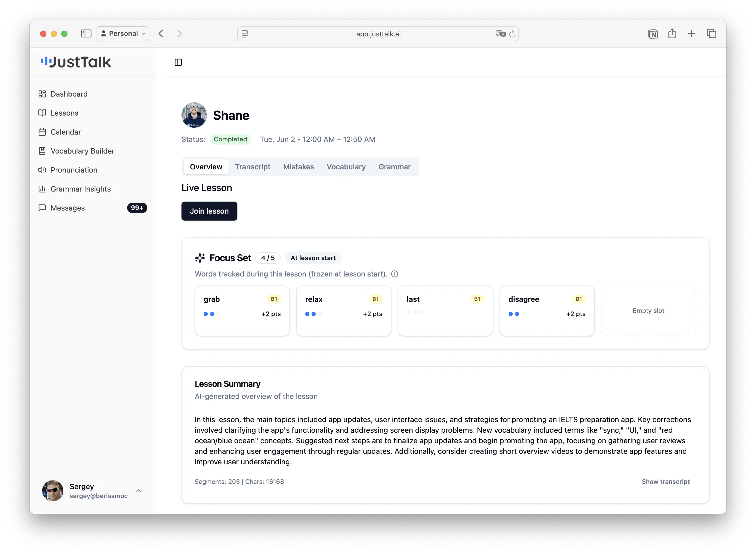Switch to the Transcript tab
The image size is (756, 553).
coord(252,167)
